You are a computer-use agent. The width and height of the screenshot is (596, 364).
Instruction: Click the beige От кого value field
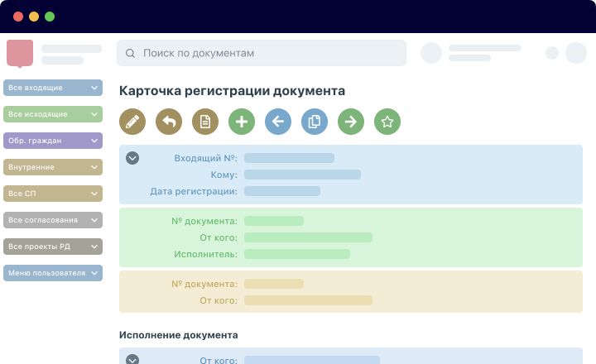coord(308,300)
